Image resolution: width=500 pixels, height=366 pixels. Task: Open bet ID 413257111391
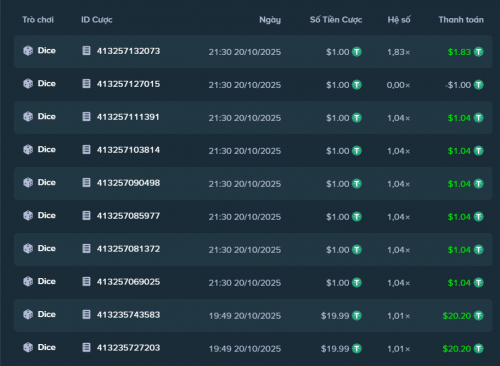[x=128, y=117]
